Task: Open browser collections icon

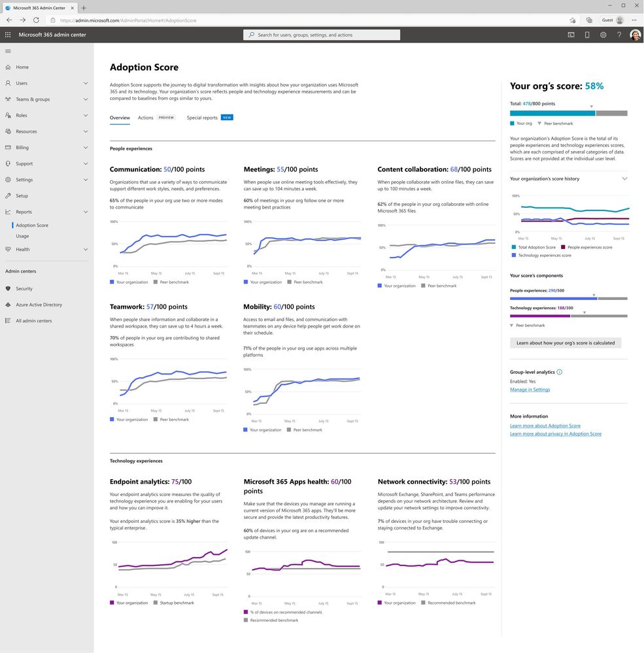Action: pyautogui.click(x=589, y=20)
